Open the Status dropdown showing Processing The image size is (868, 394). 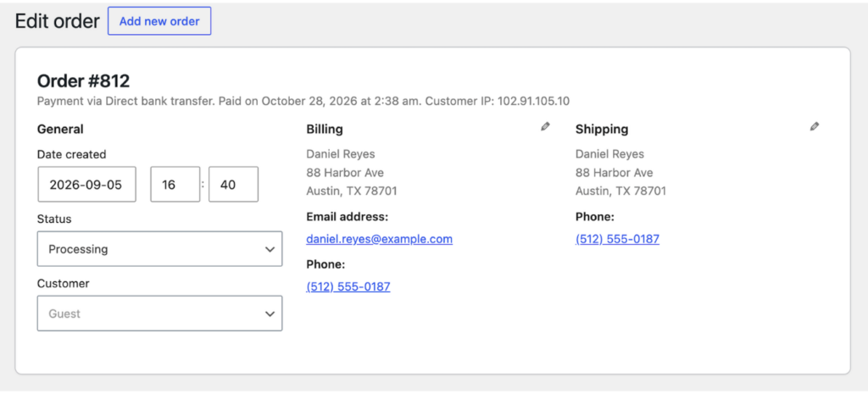tap(159, 249)
